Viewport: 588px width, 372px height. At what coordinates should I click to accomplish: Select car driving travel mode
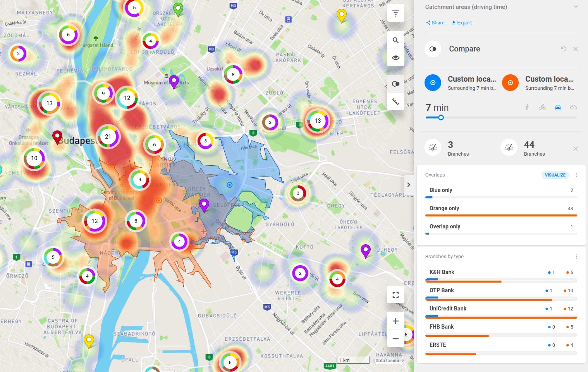pos(558,107)
